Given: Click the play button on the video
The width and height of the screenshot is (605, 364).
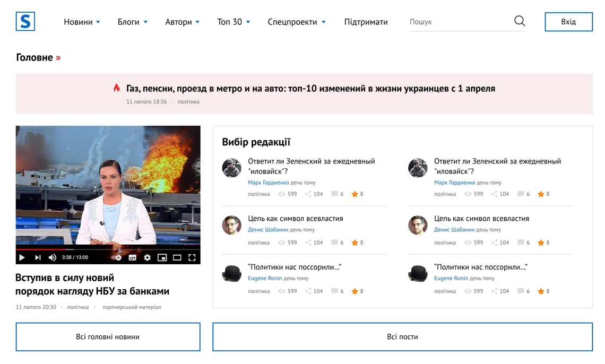Looking at the screenshot, I should pyautogui.click(x=22, y=257).
